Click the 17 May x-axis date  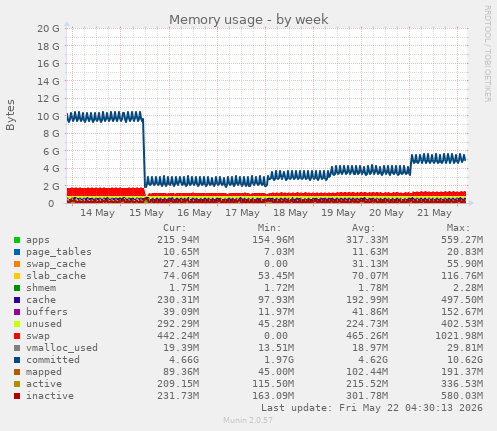click(242, 213)
